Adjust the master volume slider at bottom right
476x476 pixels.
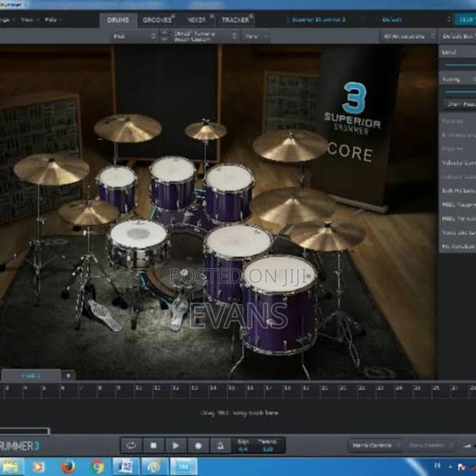469,445
